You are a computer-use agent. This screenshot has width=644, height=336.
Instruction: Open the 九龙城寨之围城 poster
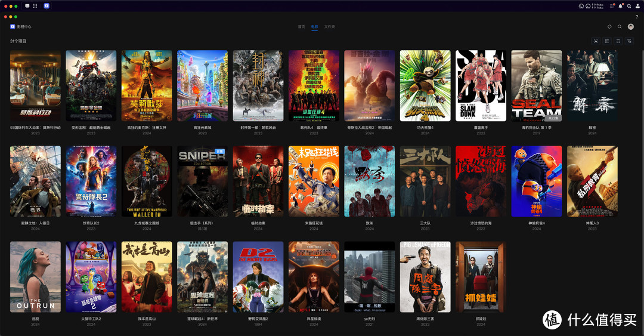coord(147,181)
